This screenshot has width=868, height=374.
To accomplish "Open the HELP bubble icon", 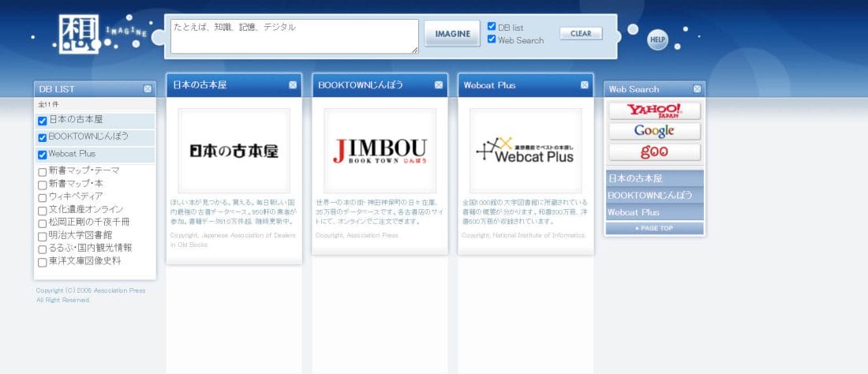I will [x=657, y=39].
